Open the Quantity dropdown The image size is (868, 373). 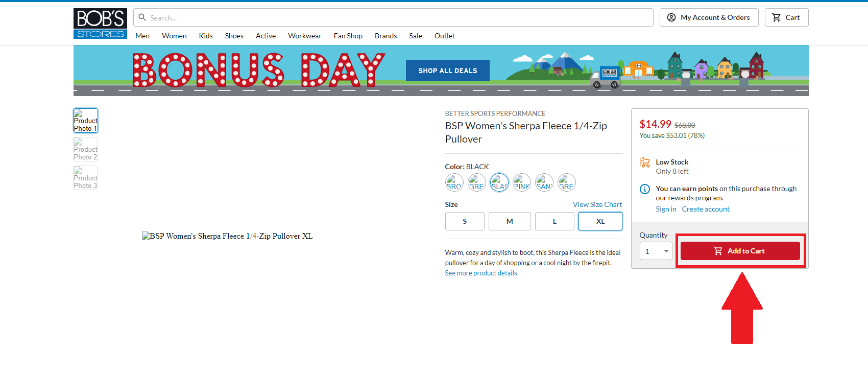click(656, 251)
